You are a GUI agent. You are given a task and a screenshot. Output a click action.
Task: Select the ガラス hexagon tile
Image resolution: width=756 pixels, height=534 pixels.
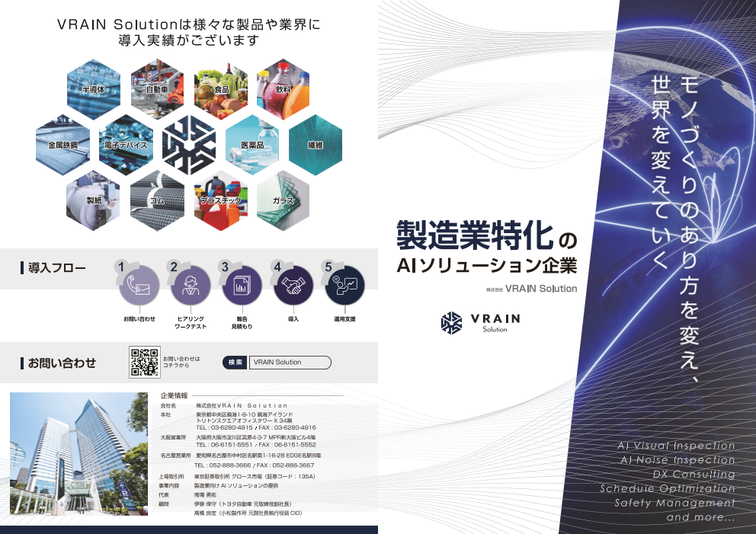283,200
